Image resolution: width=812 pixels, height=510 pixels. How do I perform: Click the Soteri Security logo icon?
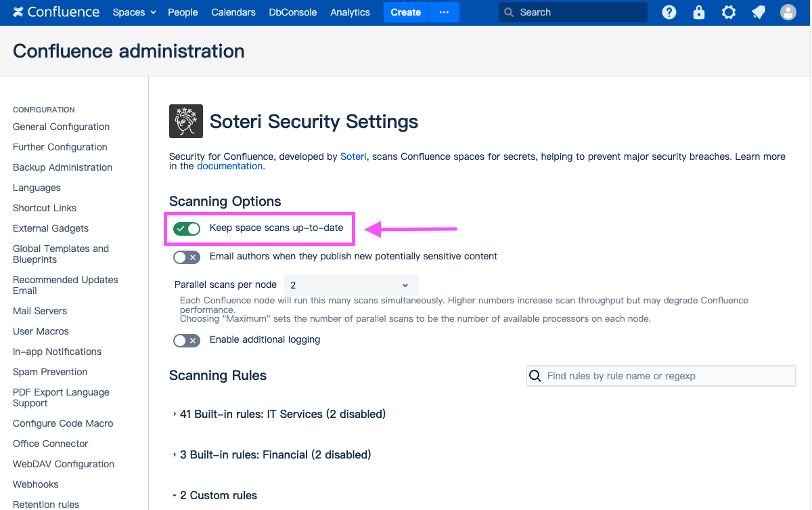pyautogui.click(x=186, y=122)
